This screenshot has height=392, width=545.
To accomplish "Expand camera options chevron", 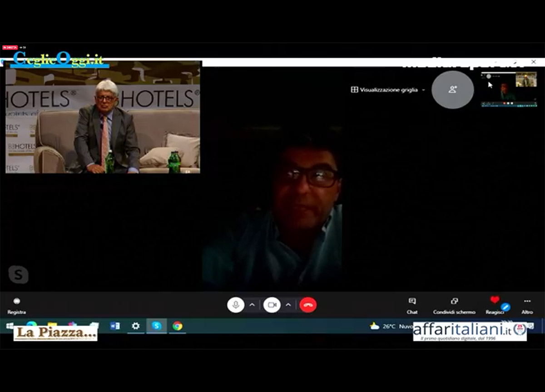I will 288,305.
